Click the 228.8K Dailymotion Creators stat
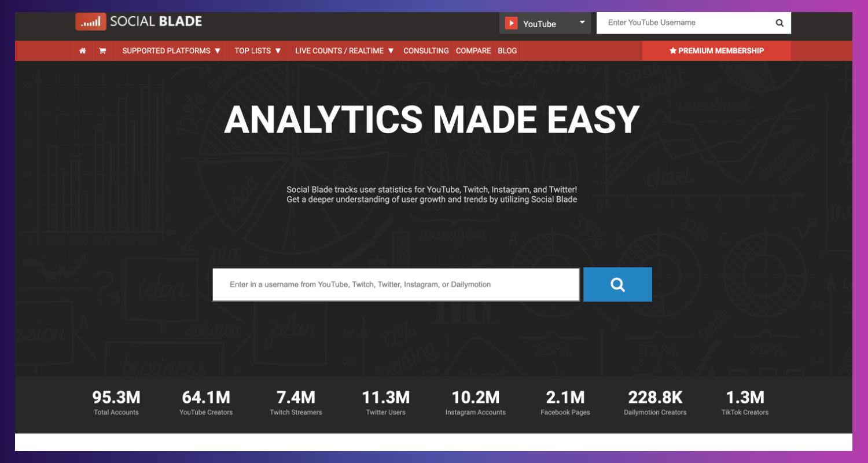Image resolution: width=868 pixels, height=463 pixels. [655, 403]
